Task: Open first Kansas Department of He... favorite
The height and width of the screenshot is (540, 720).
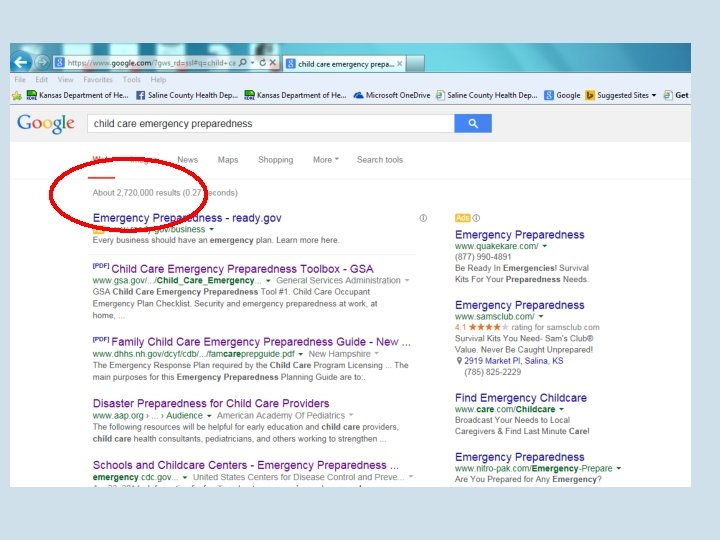Action: pos(78,95)
